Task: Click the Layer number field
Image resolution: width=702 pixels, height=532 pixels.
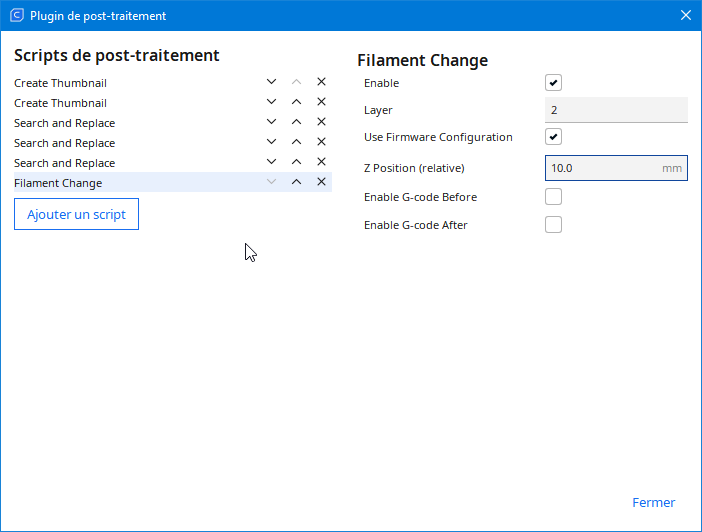Action: 615,110
